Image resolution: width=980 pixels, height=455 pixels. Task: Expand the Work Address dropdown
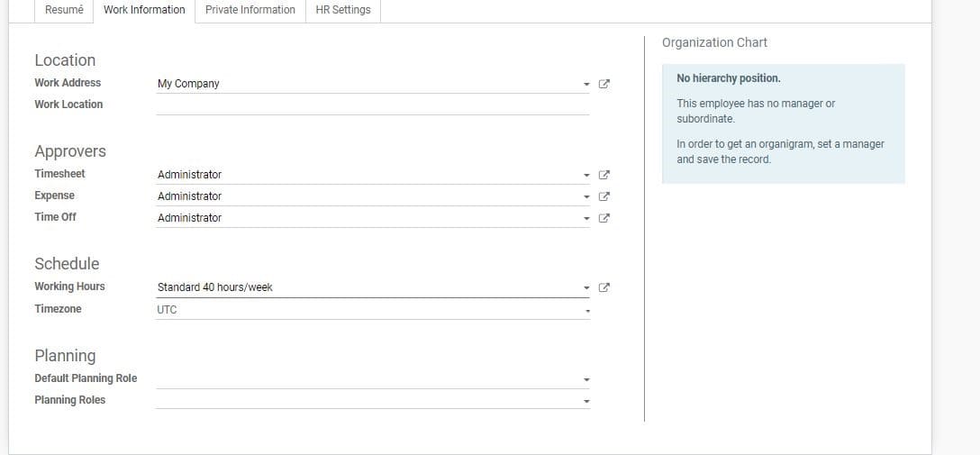(x=586, y=85)
